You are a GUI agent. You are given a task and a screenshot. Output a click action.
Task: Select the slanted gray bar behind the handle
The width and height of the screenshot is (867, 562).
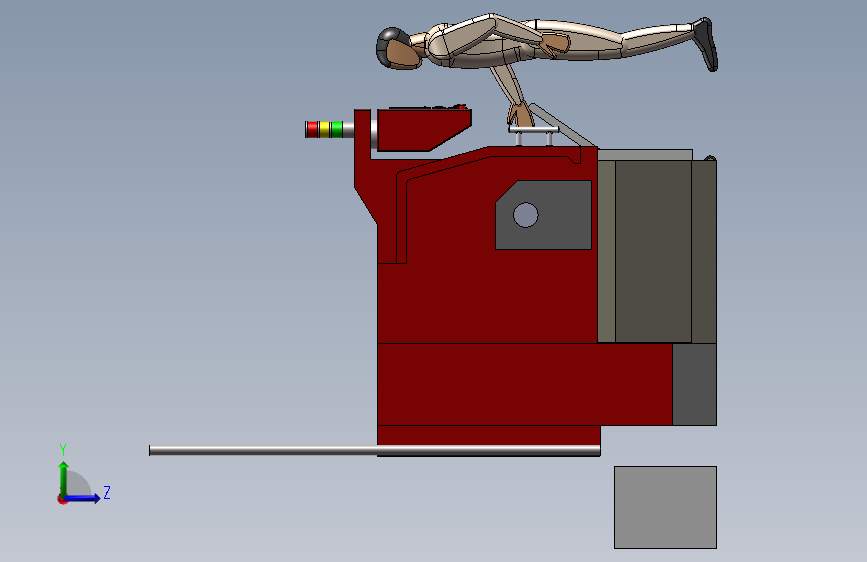point(563,126)
